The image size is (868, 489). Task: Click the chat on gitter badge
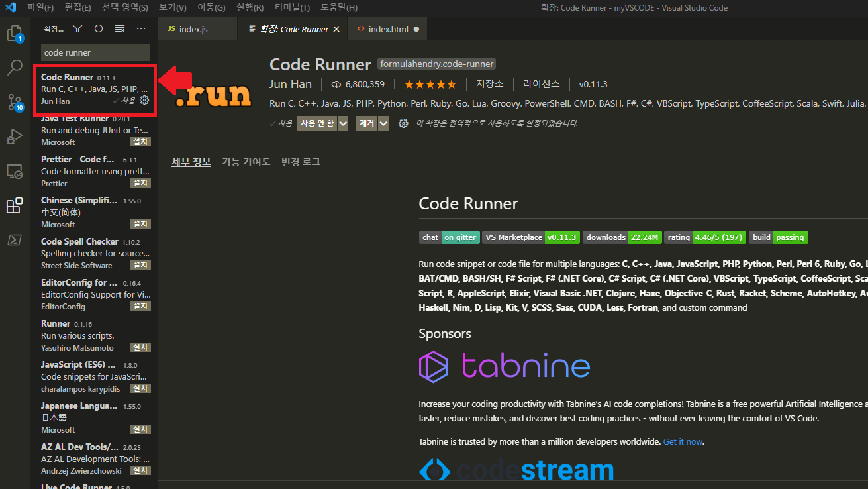(x=449, y=237)
